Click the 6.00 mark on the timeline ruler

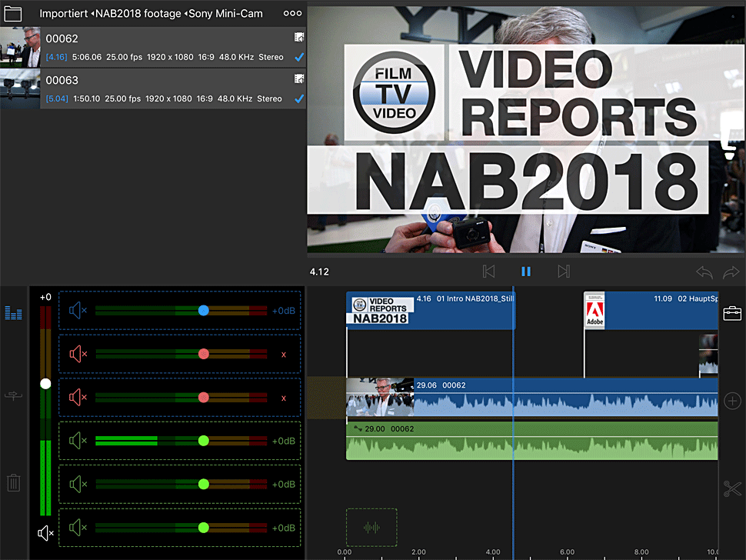click(567, 552)
